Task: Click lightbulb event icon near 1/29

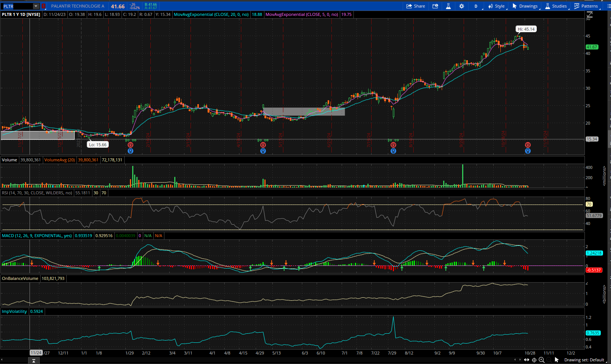Action: [x=130, y=151]
